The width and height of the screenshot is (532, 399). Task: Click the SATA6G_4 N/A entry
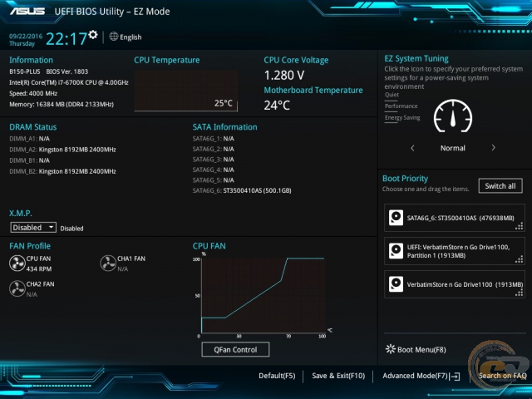pos(214,170)
